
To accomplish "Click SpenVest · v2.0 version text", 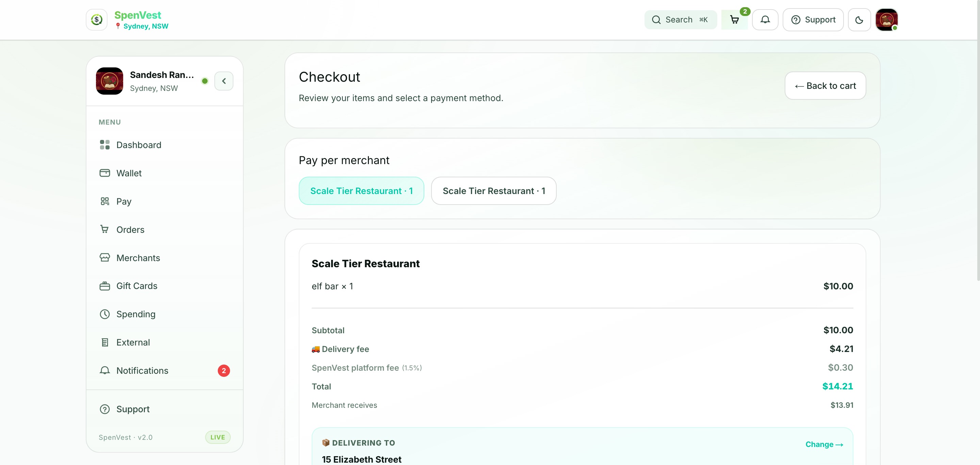I will pyautogui.click(x=126, y=437).
